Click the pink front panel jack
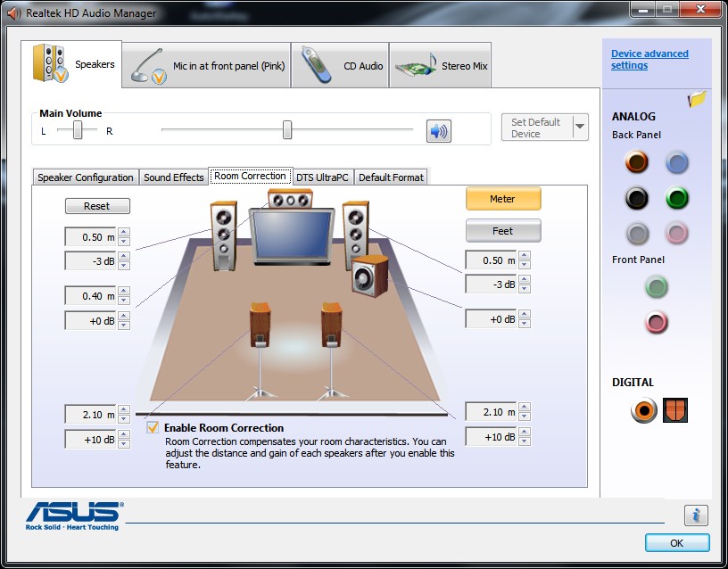The width and height of the screenshot is (728, 569). 656,322
